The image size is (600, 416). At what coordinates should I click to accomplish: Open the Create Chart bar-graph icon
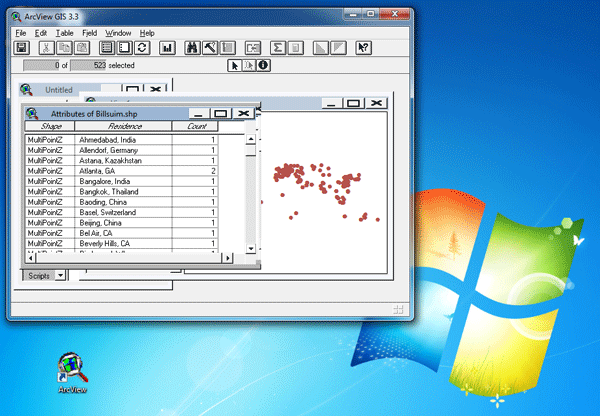point(167,48)
